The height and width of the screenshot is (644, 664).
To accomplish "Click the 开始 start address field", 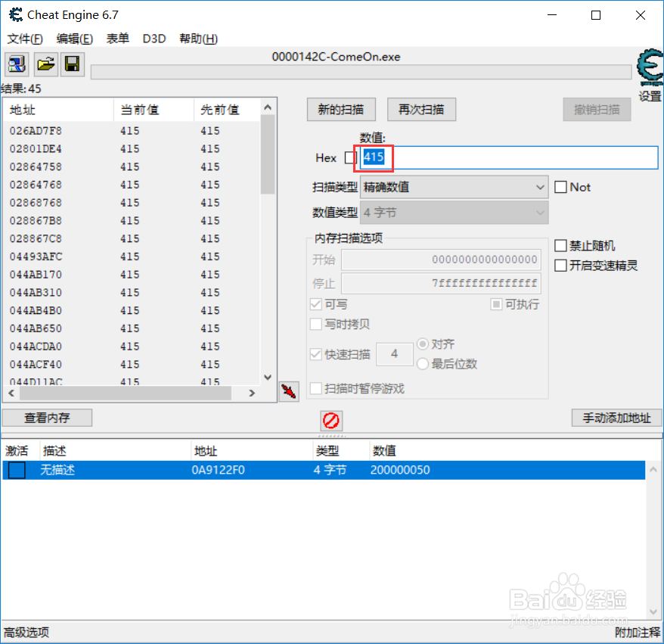I will point(441,260).
